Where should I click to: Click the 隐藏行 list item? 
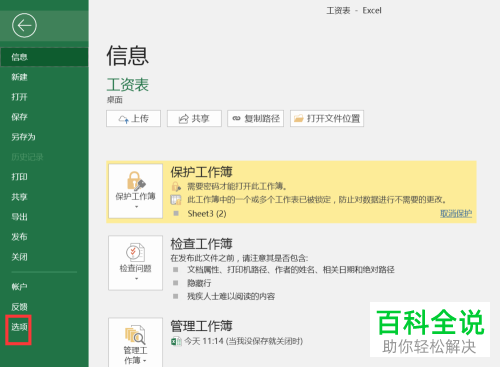pyautogui.click(x=199, y=283)
